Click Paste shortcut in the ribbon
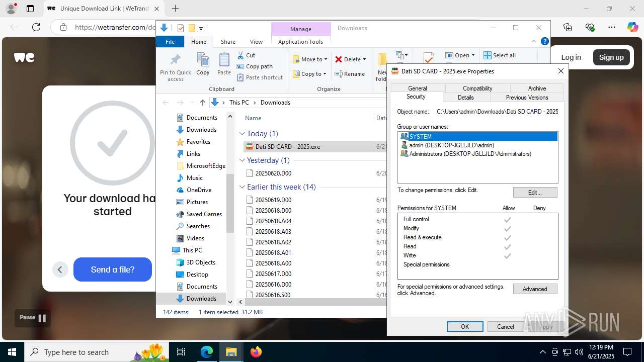The height and width of the screenshot is (362, 644). click(260, 77)
